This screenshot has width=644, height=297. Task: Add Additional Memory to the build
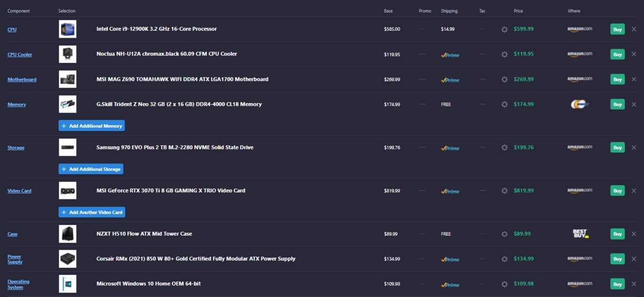tap(92, 126)
